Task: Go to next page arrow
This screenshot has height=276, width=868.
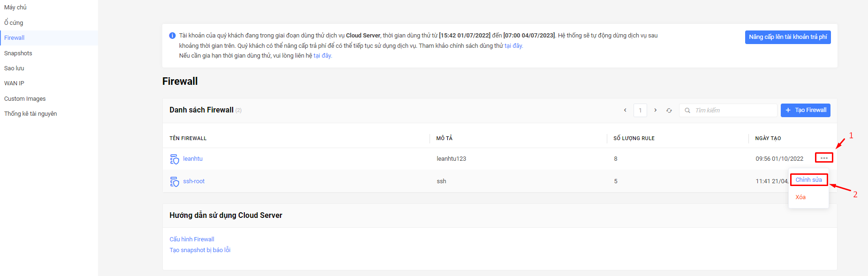Action: (655, 110)
